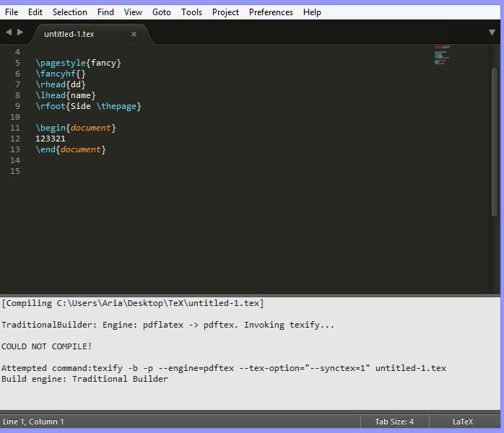The image size is (504, 433).
Task: Open the Find menu
Action: 105,12
